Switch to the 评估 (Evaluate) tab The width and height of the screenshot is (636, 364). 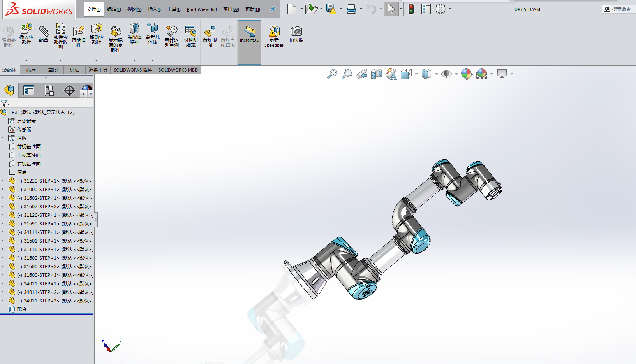pyautogui.click(x=75, y=70)
